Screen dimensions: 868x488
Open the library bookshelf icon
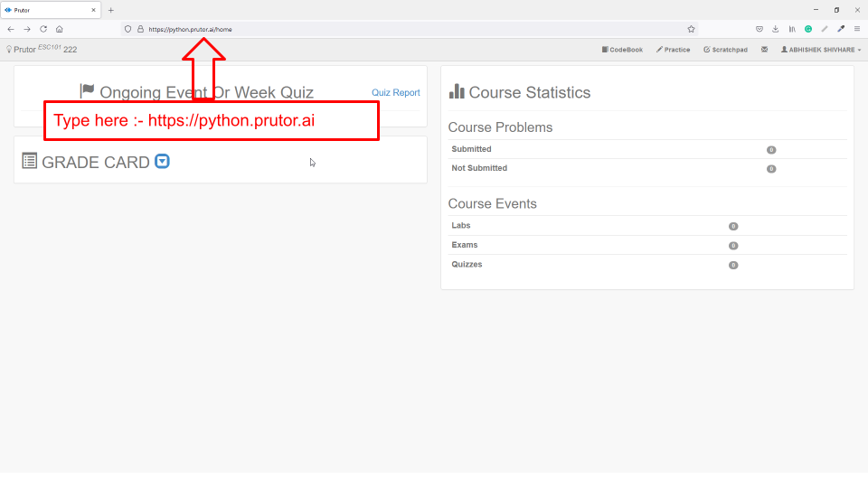coord(792,29)
